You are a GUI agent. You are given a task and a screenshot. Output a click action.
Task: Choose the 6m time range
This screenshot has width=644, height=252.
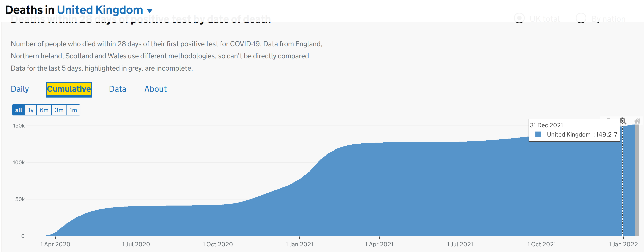click(44, 110)
